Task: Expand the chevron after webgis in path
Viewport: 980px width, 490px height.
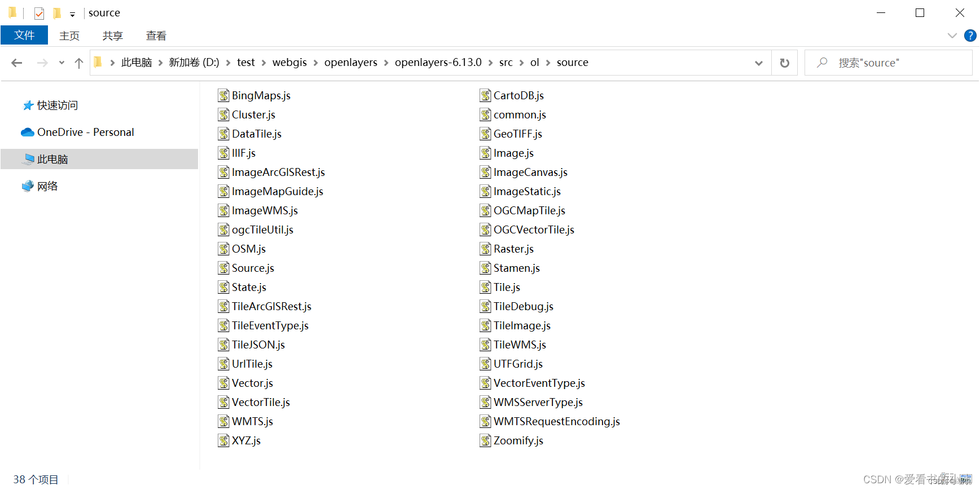Action: click(315, 63)
